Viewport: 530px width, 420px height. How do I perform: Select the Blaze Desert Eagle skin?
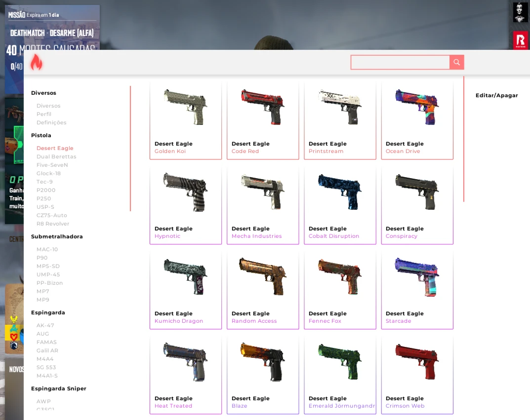(263, 375)
